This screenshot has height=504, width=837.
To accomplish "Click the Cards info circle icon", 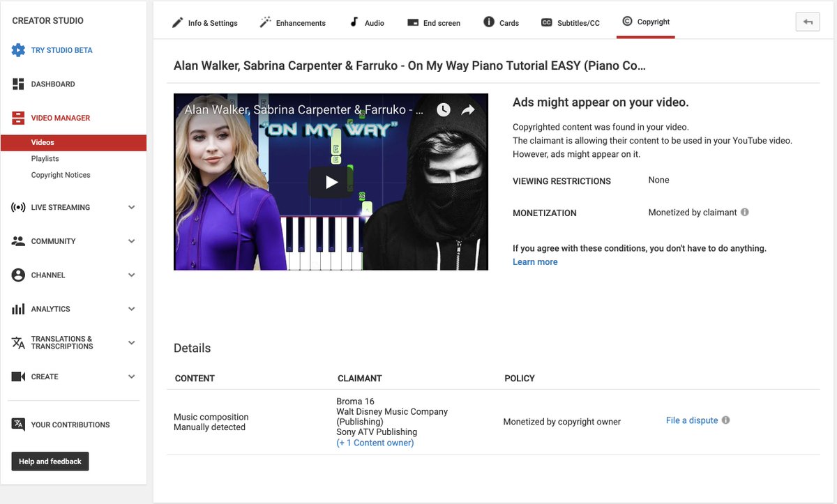I will 489,22.
